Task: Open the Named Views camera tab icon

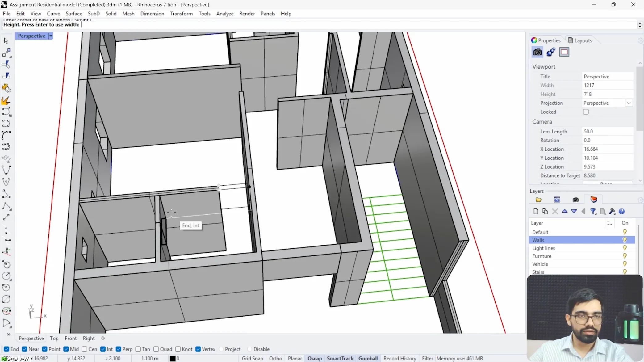Action: pos(575,200)
